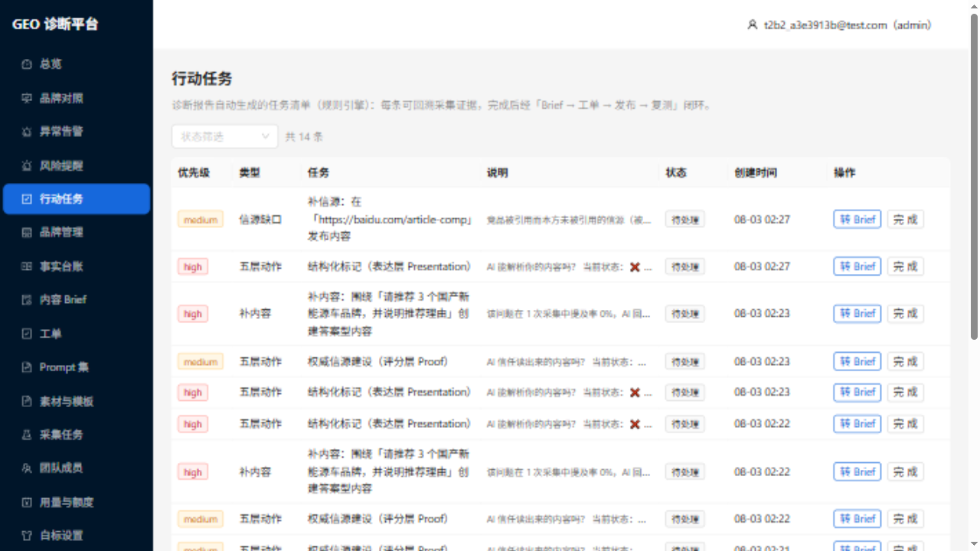Click 转 Brief for 补内容 task created 02:22
Screen dimensions: 980x551
[x=857, y=472]
